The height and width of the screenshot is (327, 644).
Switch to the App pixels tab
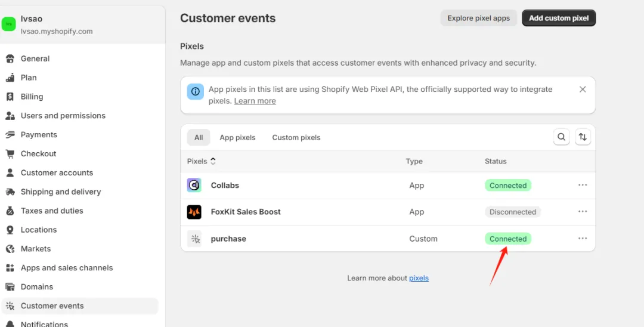tap(237, 138)
